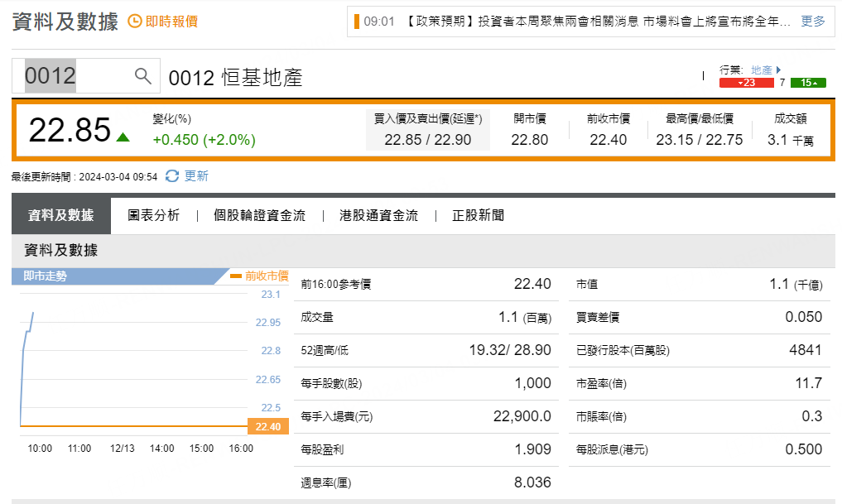Click the 最高價/最低價 value 23.15 / 22.75
This screenshot has width=842, height=504.
click(699, 140)
